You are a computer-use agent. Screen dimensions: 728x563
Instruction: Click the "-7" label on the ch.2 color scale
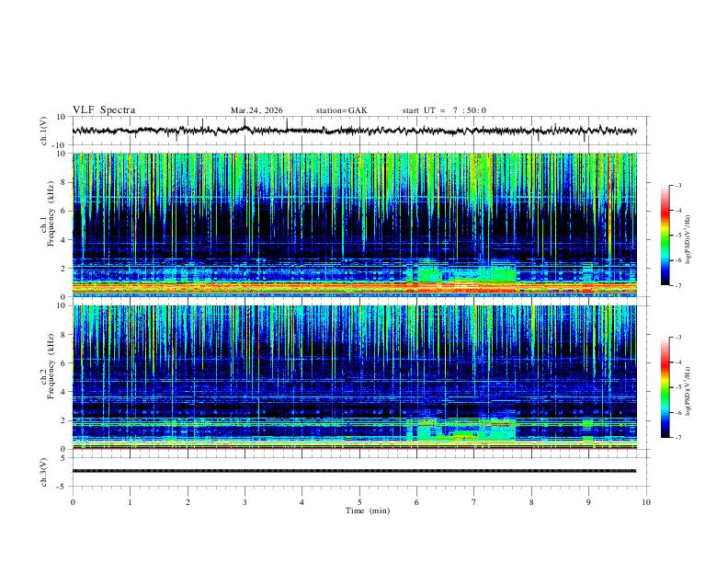[678, 438]
